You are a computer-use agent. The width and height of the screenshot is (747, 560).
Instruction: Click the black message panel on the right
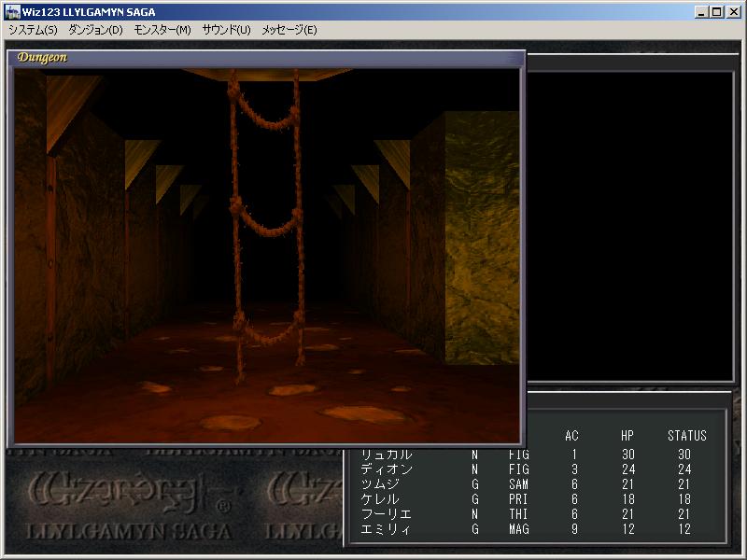point(630,224)
